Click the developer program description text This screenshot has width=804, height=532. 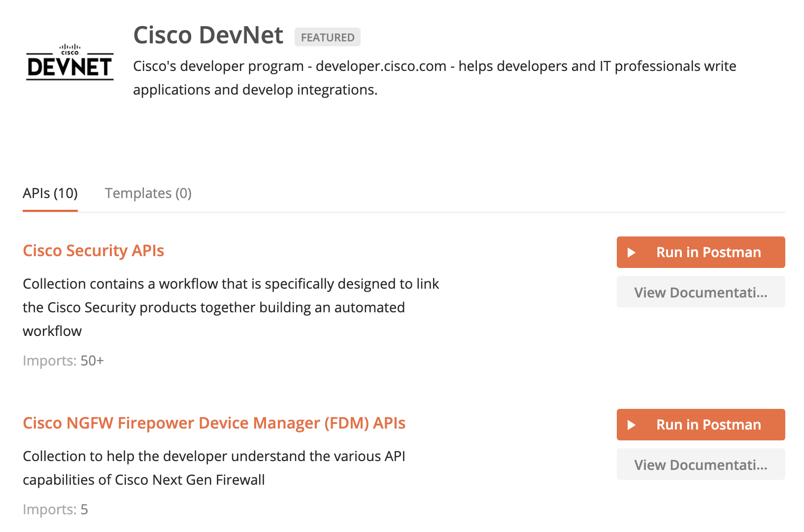pyautogui.click(x=435, y=78)
